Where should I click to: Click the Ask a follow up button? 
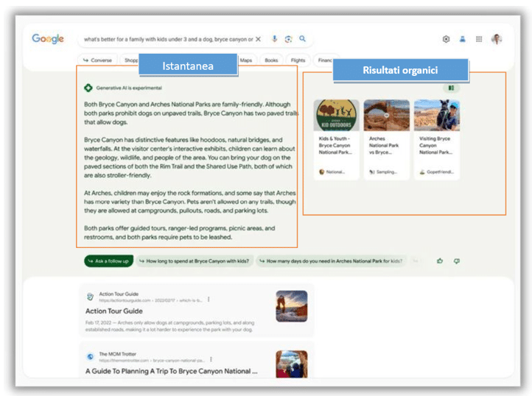point(108,261)
